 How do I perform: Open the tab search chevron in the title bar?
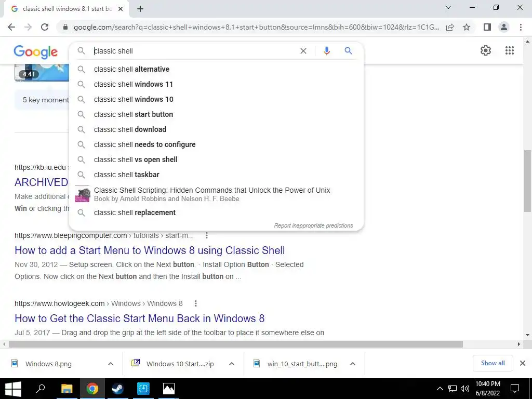click(x=448, y=7)
